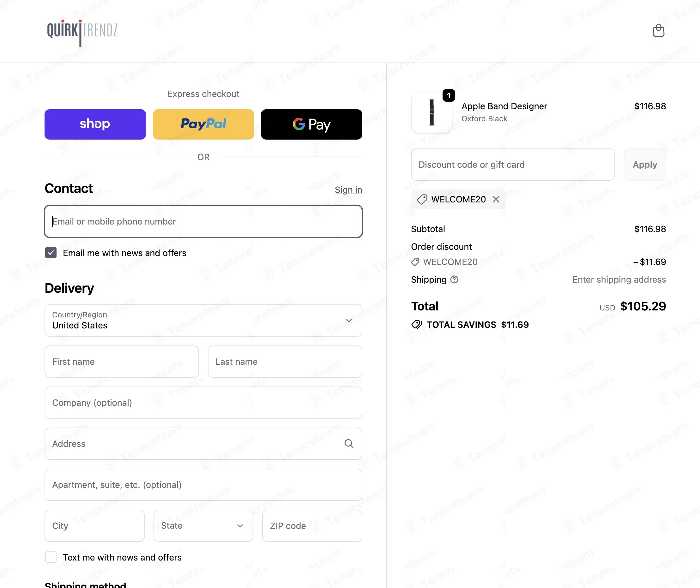Check Text me with news and offers

coord(51,557)
